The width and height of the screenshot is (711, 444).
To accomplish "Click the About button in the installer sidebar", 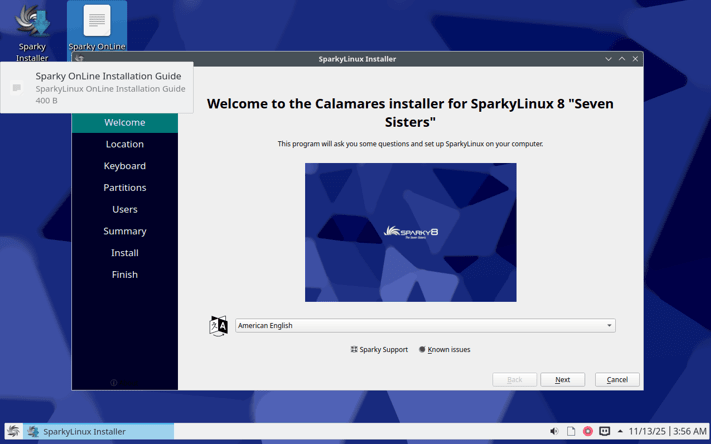I will pos(124,383).
